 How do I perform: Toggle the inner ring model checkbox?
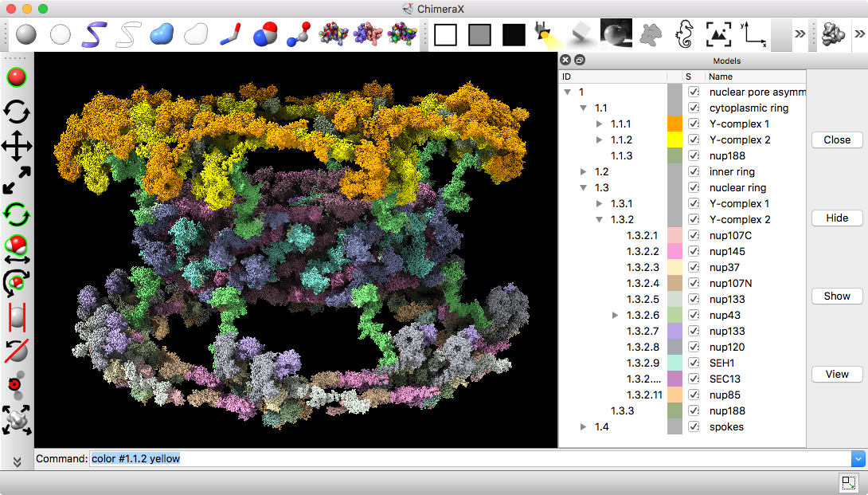[694, 172]
